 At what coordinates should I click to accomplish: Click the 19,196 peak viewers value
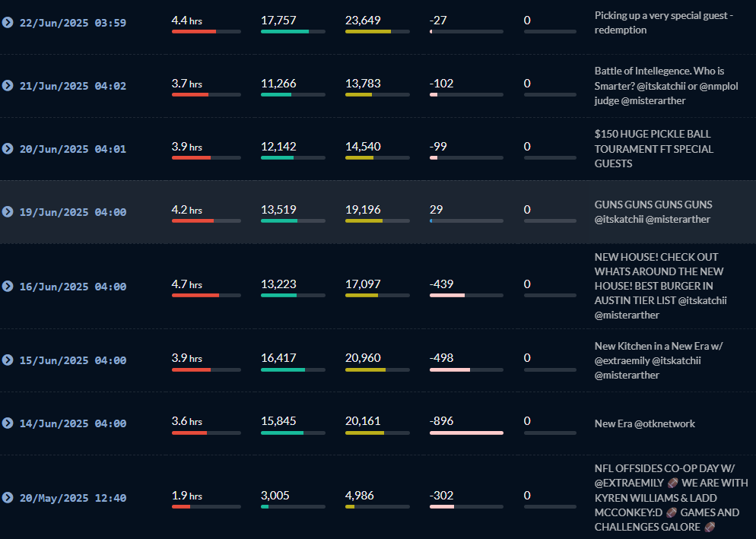(x=363, y=210)
